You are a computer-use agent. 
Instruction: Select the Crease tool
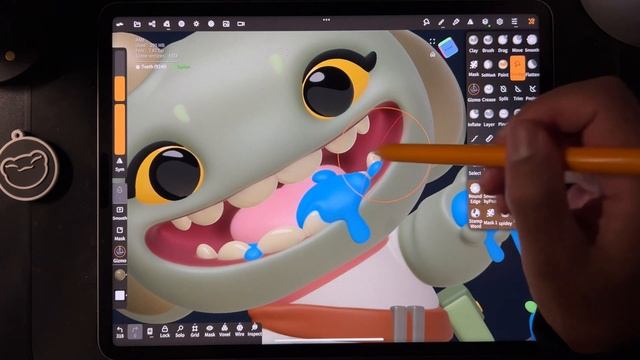click(x=488, y=93)
